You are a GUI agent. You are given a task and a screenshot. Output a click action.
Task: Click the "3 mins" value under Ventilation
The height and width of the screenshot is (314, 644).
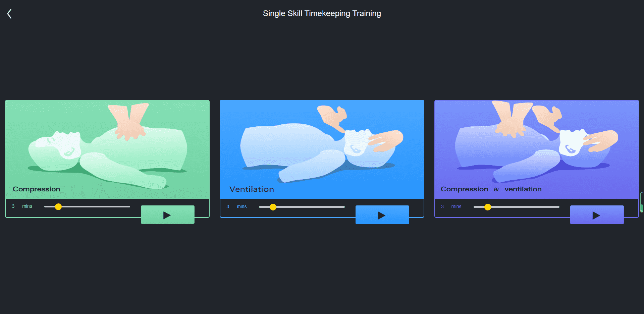tap(237, 207)
